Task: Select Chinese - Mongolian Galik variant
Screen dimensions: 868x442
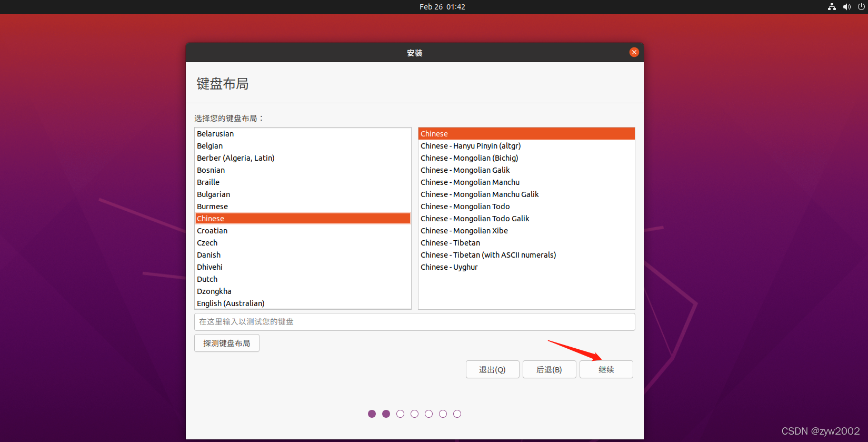Action: (x=526, y=170)
